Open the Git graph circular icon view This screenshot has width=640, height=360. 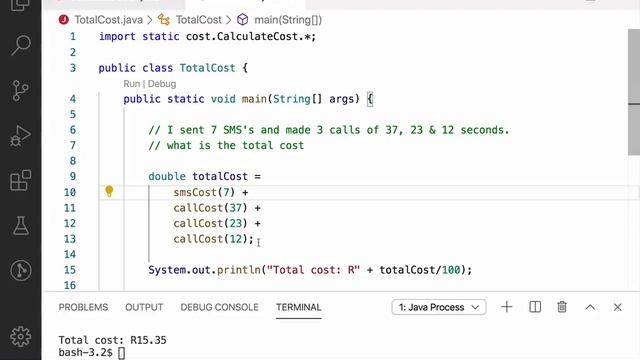pos(20,271)
